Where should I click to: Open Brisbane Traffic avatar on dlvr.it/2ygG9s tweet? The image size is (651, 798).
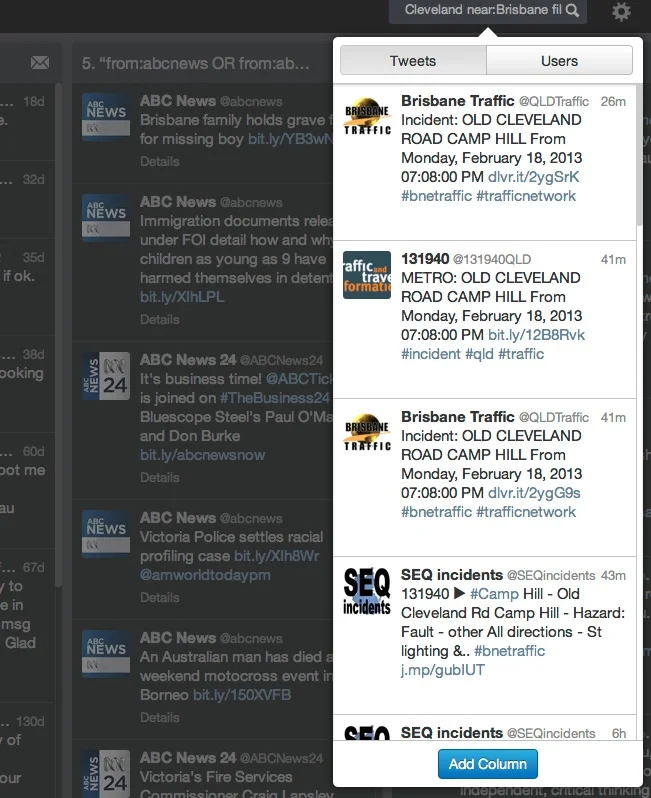(x=367, y=433)
